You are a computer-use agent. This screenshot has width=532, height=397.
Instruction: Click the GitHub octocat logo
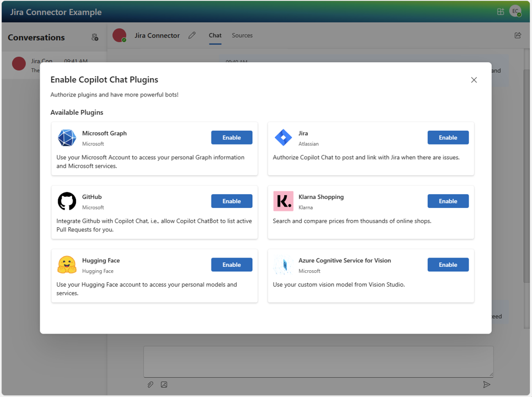pos(67,201)
